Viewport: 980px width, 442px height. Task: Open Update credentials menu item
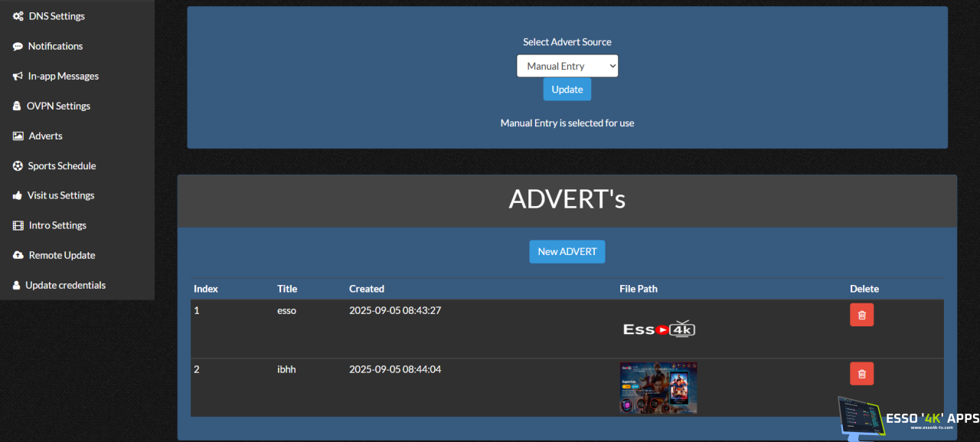click(x=65, y=285)
